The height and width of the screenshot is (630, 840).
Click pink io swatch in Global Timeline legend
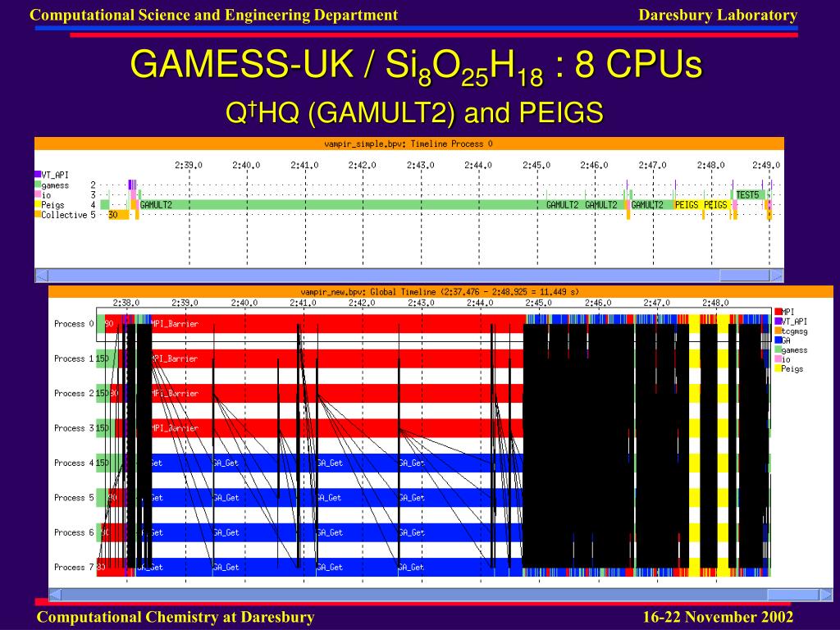click(778, 359)
